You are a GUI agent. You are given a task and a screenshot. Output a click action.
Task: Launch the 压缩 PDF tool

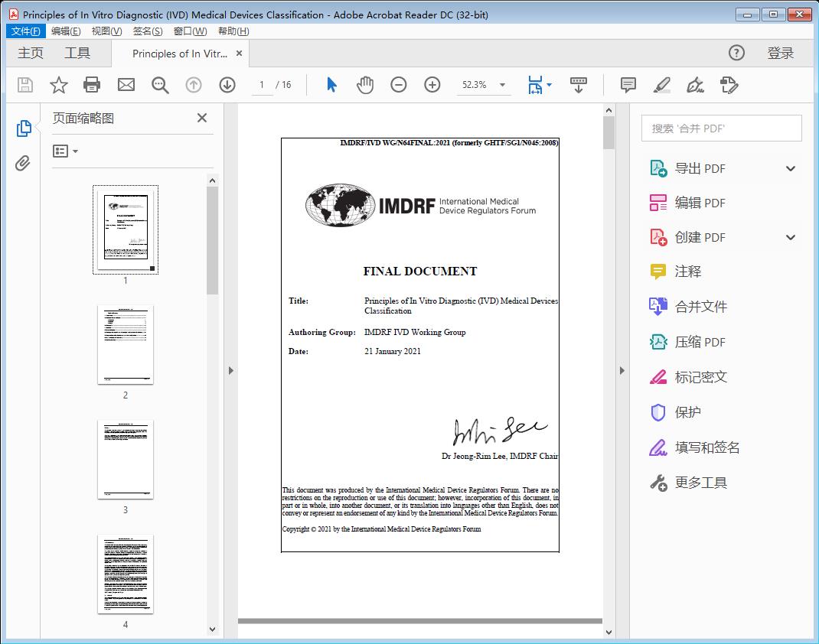[x=700, y=342]
